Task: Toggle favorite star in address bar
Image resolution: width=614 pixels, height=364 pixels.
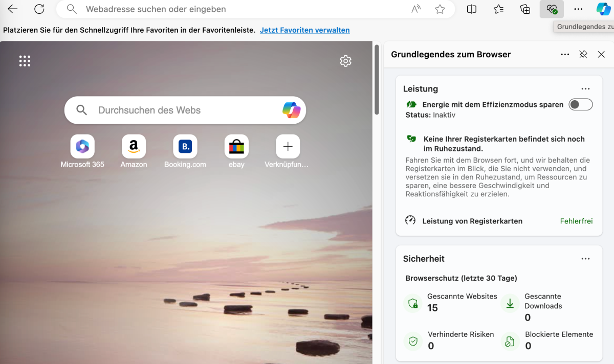Action: tap(440, 9)
